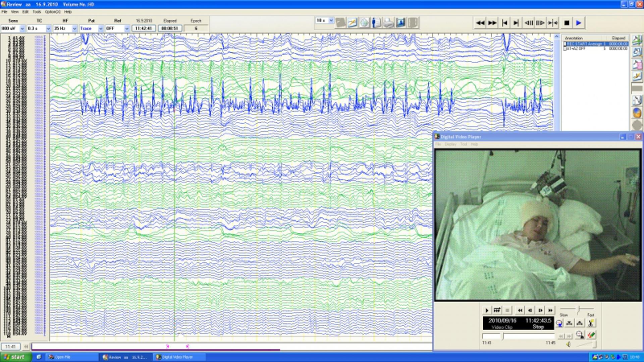Click the printer icon in the toolbar

pos(388,23)
